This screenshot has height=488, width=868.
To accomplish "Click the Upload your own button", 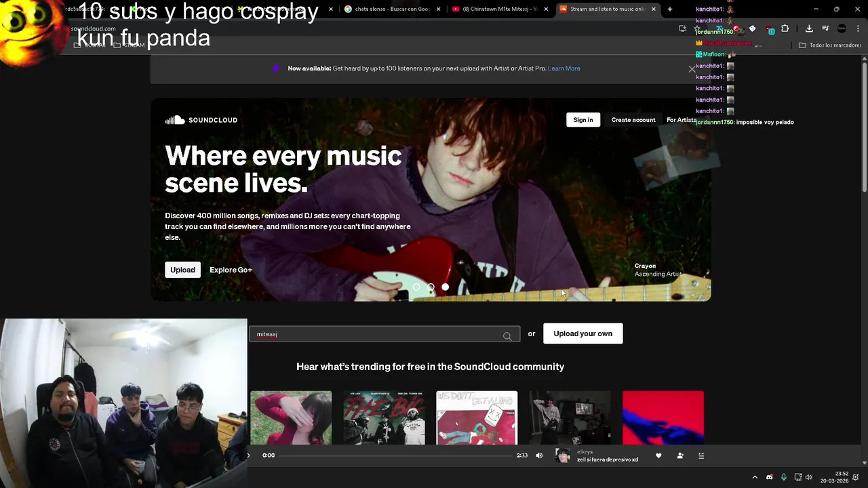I will point(583,333).
